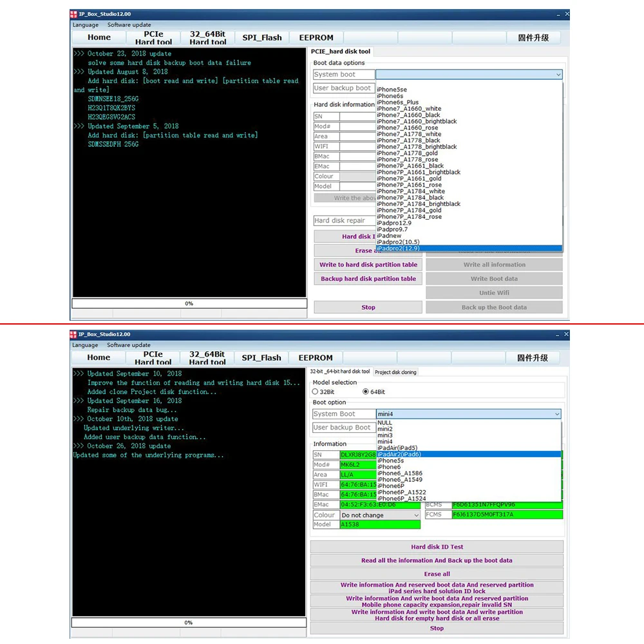Open the 固件升级 tab in the top window
644x644 pixels.
533,37
